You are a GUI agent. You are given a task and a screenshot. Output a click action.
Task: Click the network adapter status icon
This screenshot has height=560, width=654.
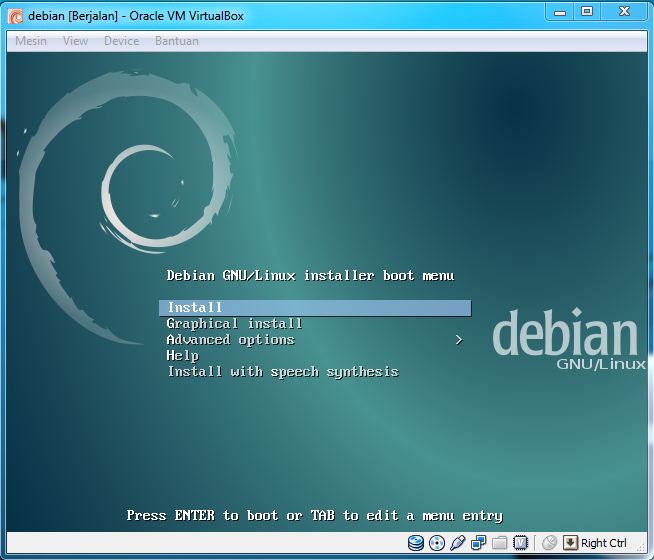click(478, 543)
